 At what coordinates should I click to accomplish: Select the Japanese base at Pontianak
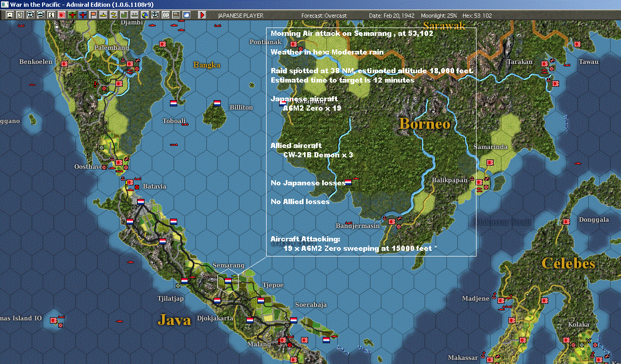tap(294, 44)
